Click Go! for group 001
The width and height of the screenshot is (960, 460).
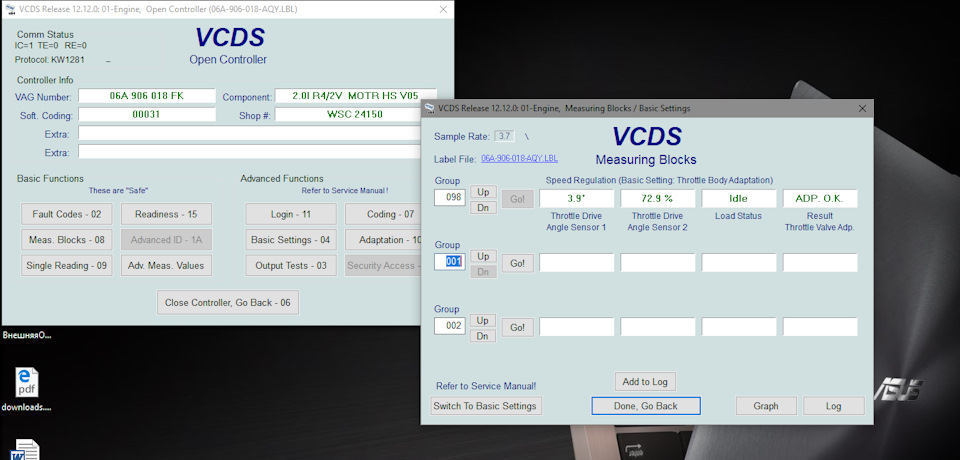(517, 263)
